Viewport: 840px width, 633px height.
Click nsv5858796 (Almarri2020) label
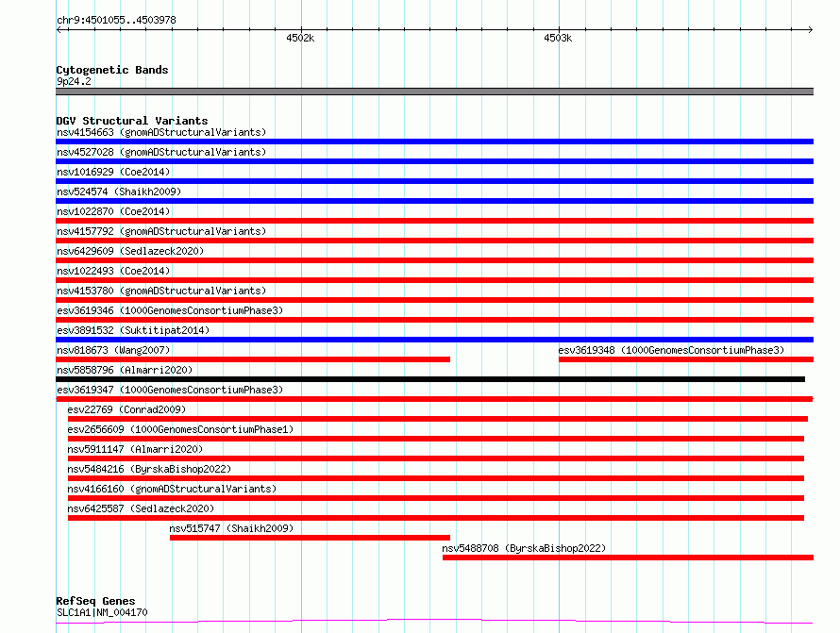[125, 370]
